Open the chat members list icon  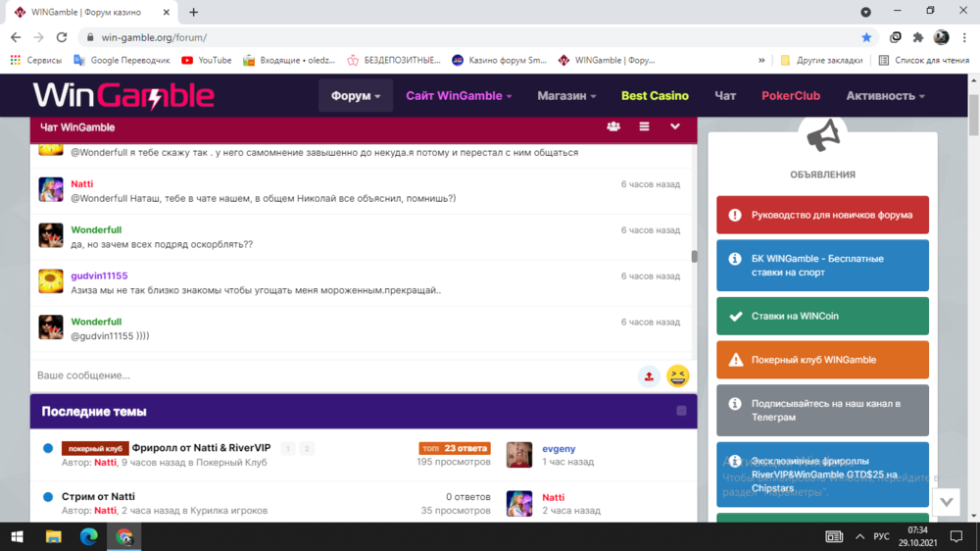click(x=613, y=126)
